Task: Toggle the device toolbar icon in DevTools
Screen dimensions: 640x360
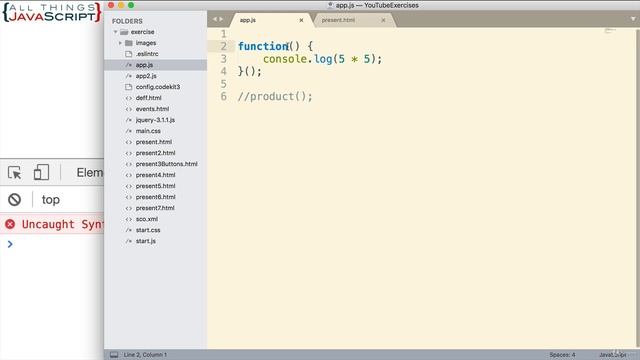Action: (41, 172)
